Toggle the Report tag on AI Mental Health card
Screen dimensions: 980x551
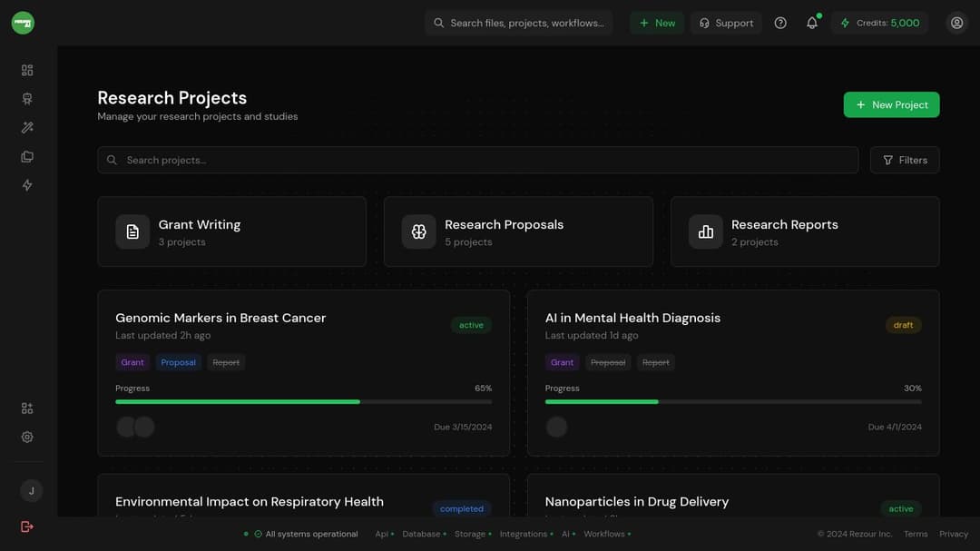coord(656,362)
